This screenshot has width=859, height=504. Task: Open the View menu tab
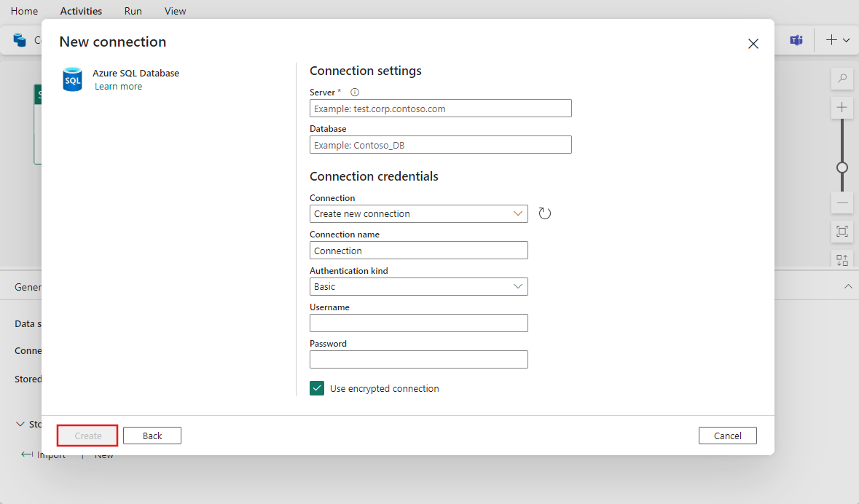(175, 11)
